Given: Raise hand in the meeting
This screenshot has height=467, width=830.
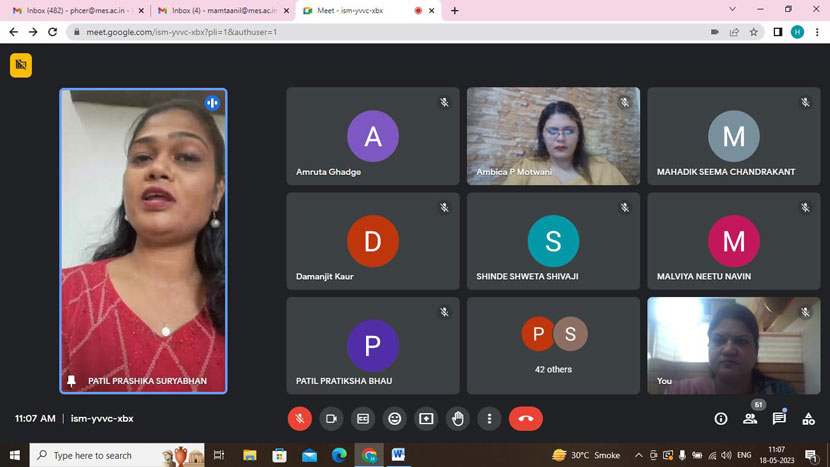Looking at the screenshot, I should click(458, 419).
